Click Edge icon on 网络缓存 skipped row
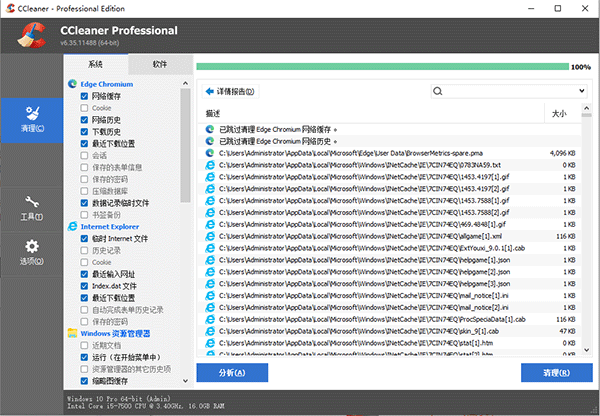This screenshot has height=416, width=600. tap(210, 129)
